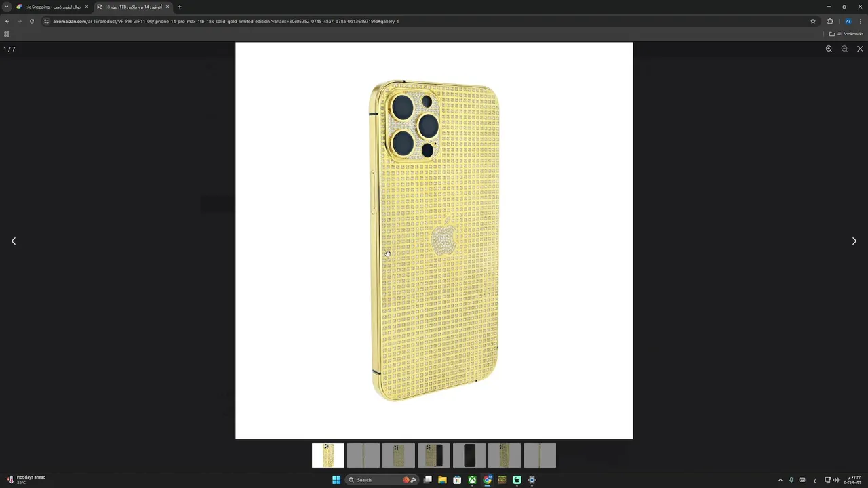Open the taskbar clock and date
The height and width of the screenshot is (488, 868).
852,480
